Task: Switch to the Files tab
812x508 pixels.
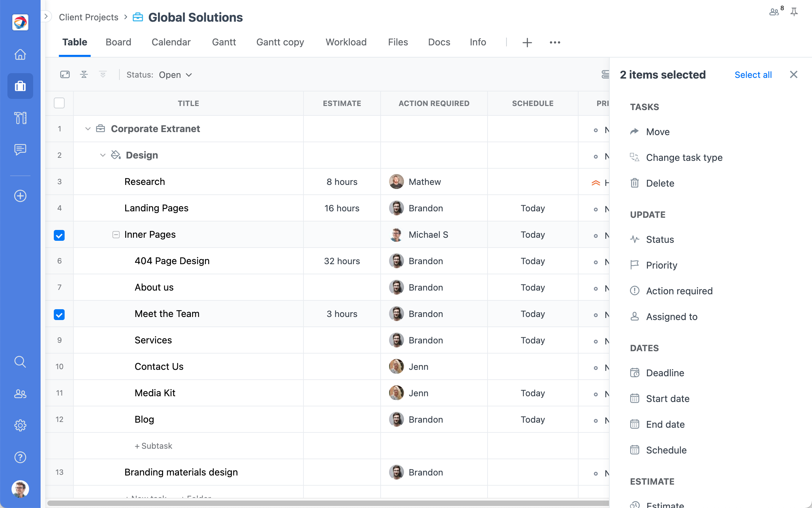Action: 398,42
